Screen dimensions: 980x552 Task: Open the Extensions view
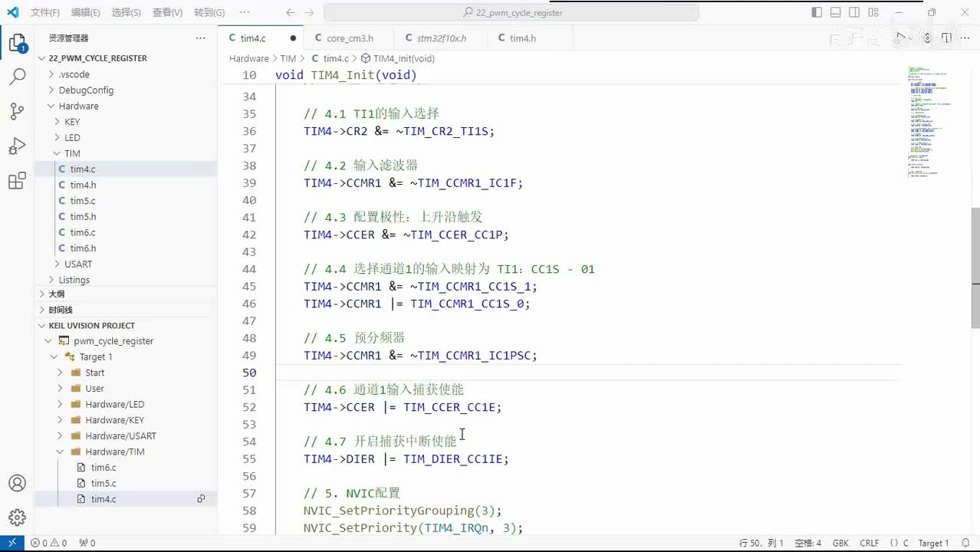tap(17, 181)
